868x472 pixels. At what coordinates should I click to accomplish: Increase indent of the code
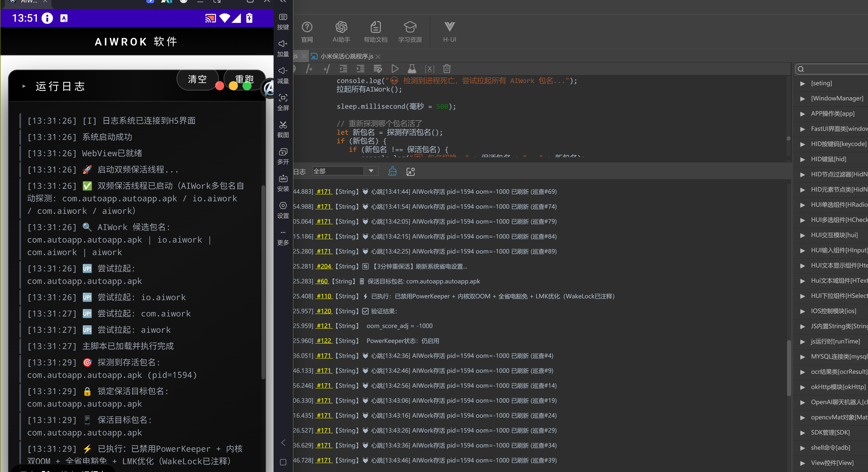(x=360, y=69)
